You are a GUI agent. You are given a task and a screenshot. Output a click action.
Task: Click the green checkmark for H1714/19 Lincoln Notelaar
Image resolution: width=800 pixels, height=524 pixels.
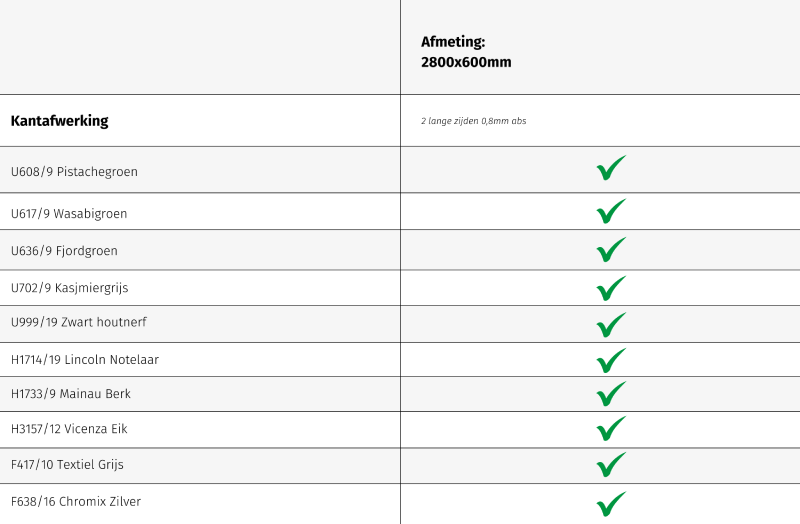tap(610, 360)
